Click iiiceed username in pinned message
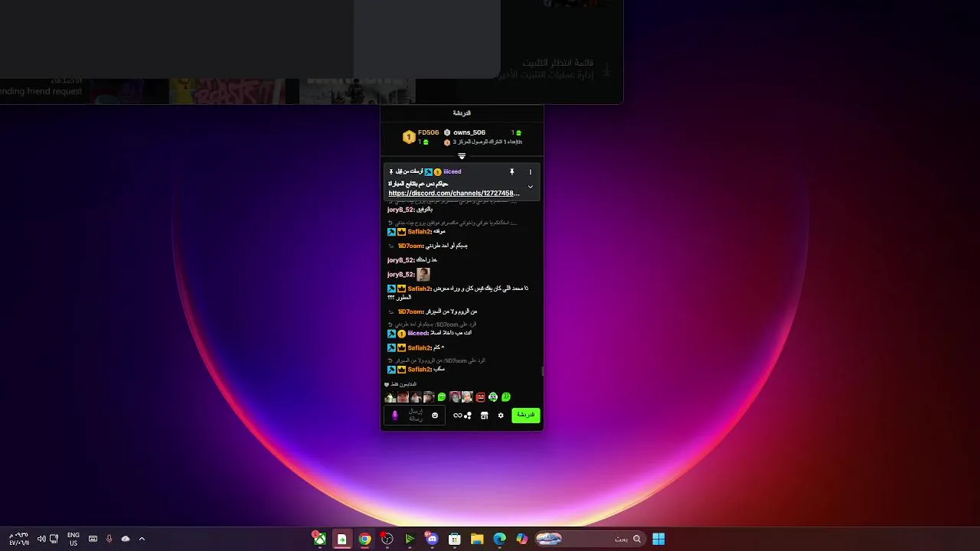 (x=452, y=171)
